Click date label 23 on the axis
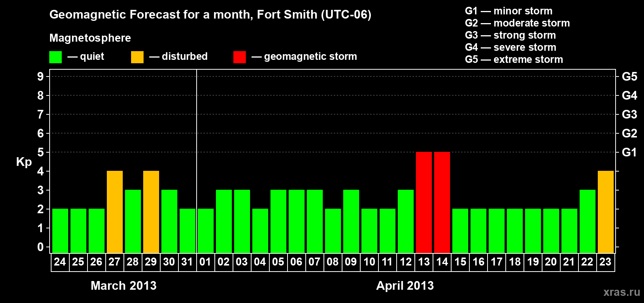This screenshot has width=644, height=303. (605, 262)
